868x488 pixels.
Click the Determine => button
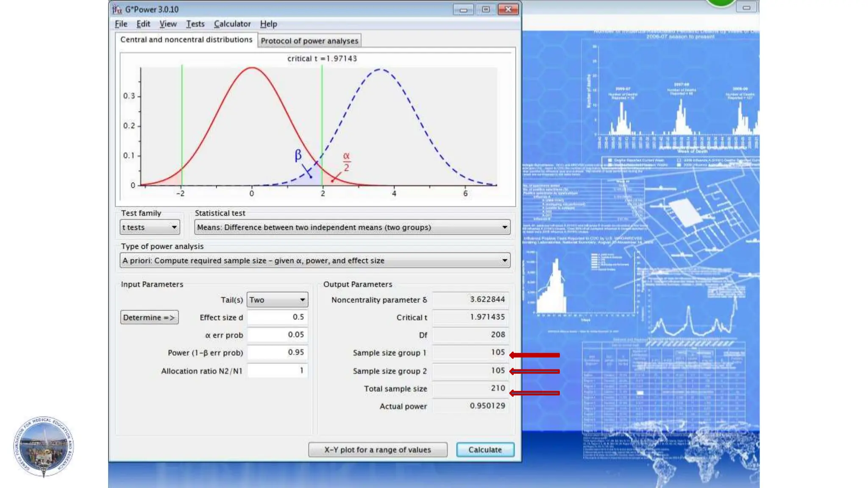click(x=149, y=318)
